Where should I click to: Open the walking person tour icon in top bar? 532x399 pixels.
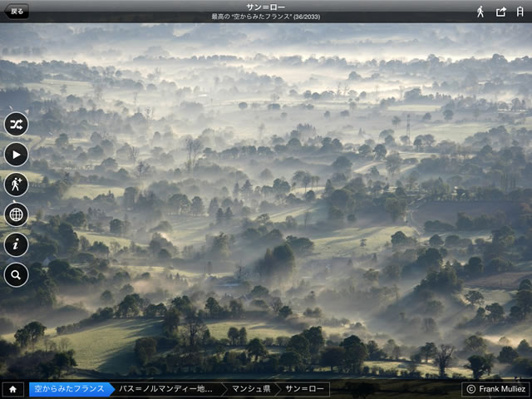[480, 12]
